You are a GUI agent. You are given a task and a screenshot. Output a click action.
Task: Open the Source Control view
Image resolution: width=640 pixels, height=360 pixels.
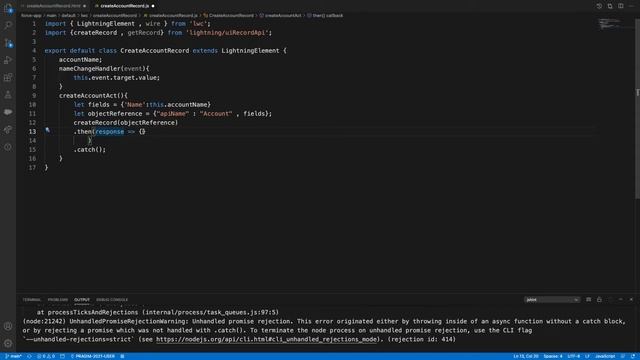8,42
